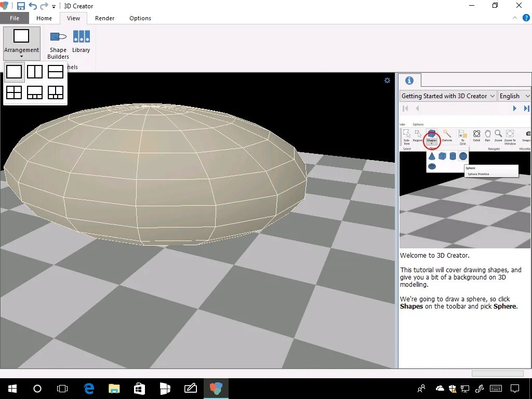The image size is (532, 399).
Task: Select the View ribbon tab
Action: click(x=73, y=18)
